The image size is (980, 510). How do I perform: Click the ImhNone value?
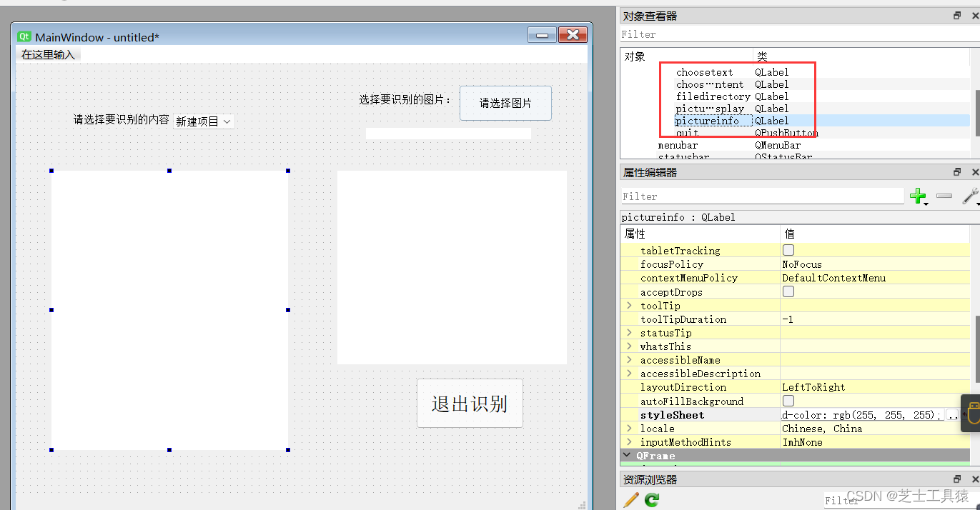coord(802,442)
